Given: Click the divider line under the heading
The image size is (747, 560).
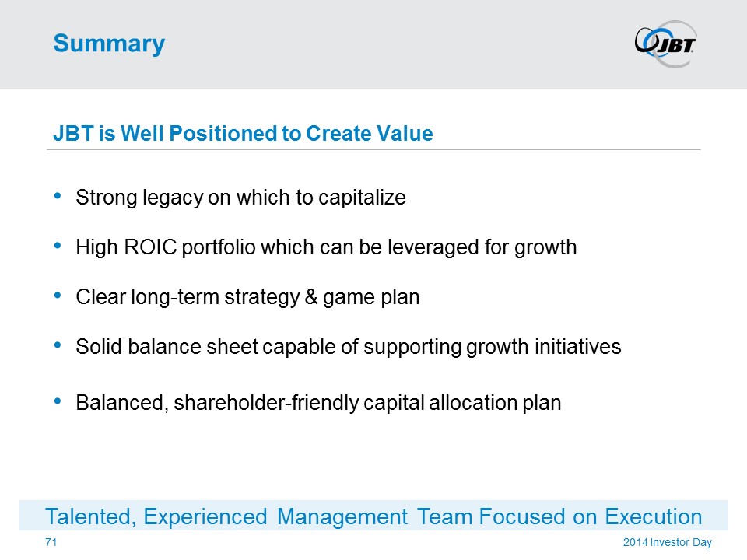Looking at the screenshot, I should pos(373,149).
